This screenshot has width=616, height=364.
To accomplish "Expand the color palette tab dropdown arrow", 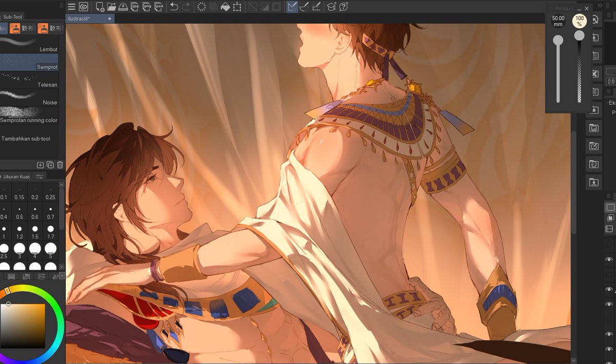I will (x=62, y=276).
